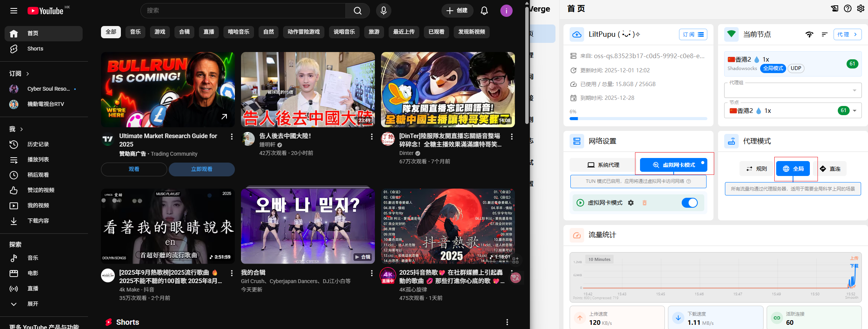
Task: Select the 直连 proxy mode
Action: coord(831,169)
